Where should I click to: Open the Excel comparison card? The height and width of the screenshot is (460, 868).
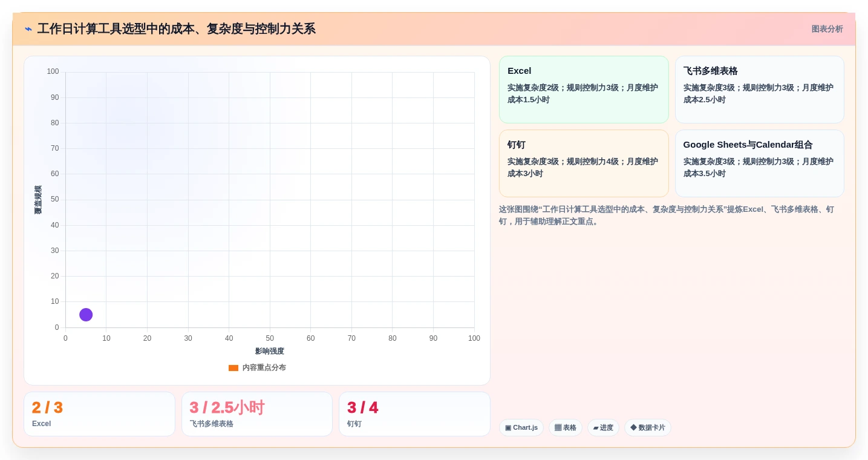pos(584,90)
